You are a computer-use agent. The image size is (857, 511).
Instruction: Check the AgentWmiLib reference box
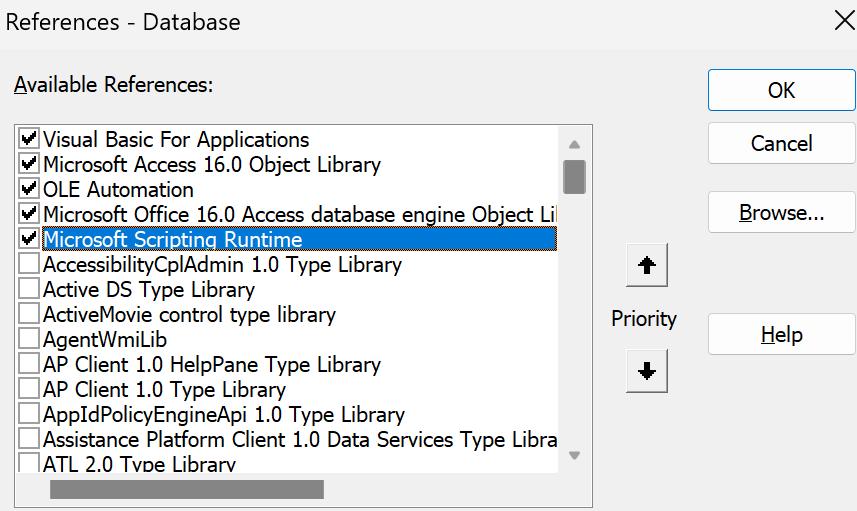29,339
